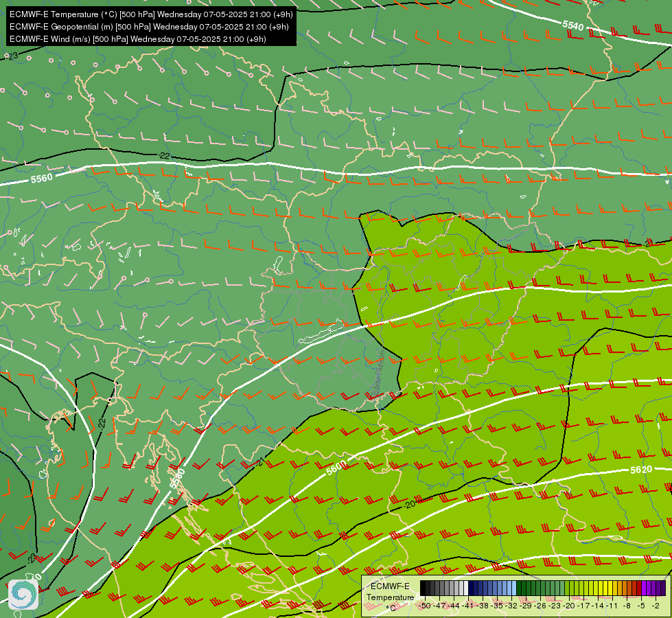
Task: Pick the bright purple swatch above -5
Action: coord(644,588)
